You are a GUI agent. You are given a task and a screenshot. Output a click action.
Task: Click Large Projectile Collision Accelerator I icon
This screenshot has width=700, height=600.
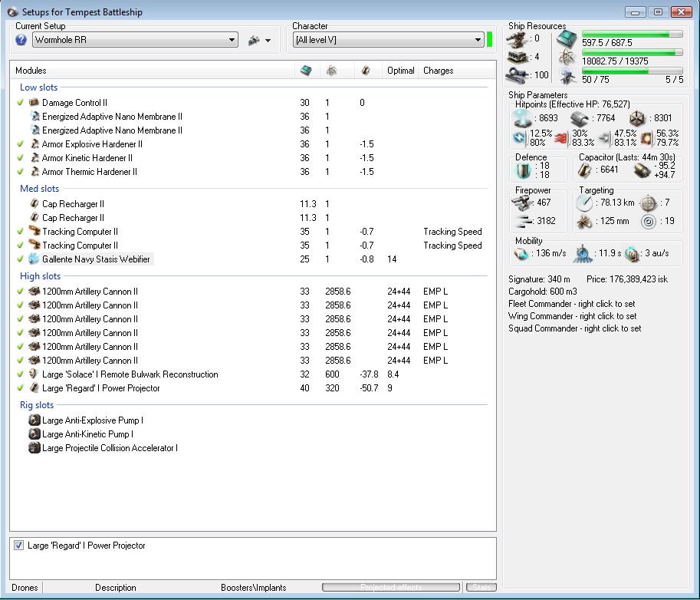[35, 447]
